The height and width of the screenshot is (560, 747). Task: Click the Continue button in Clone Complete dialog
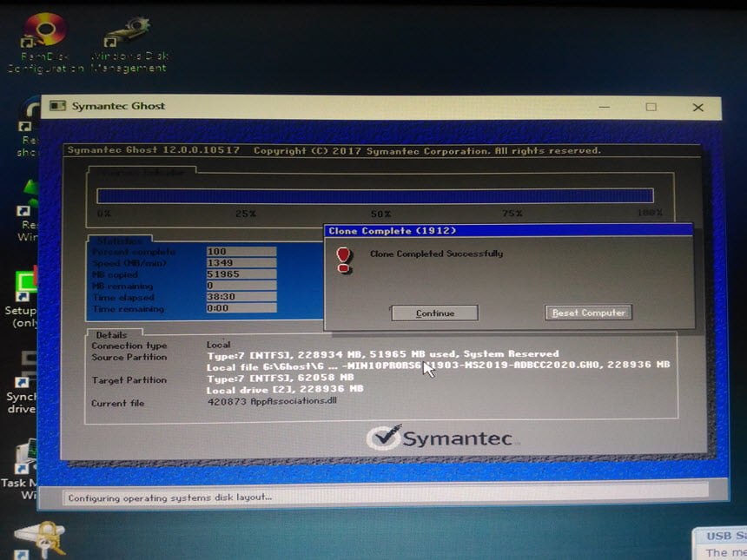[434, 313]
